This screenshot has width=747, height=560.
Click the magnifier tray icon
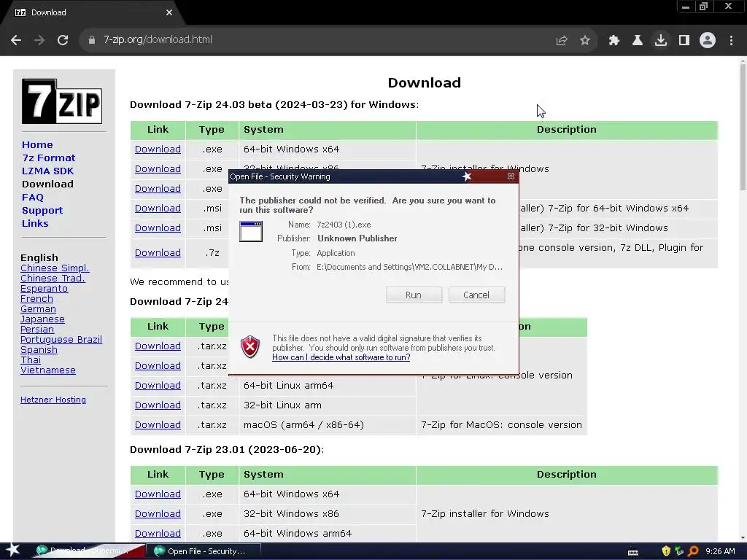pos(693,551)
